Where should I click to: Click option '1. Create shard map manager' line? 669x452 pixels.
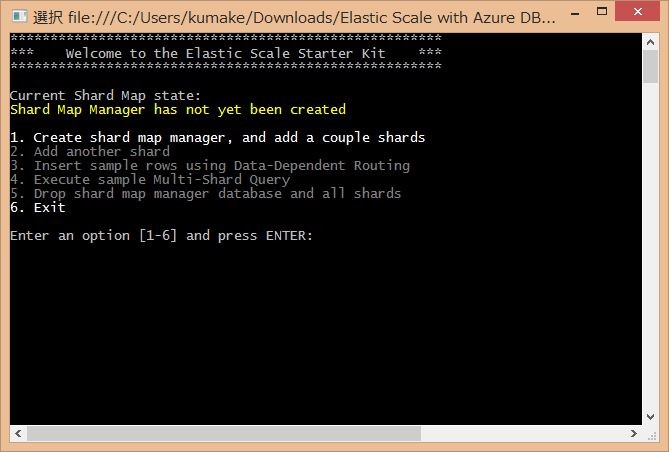point(218,138)
